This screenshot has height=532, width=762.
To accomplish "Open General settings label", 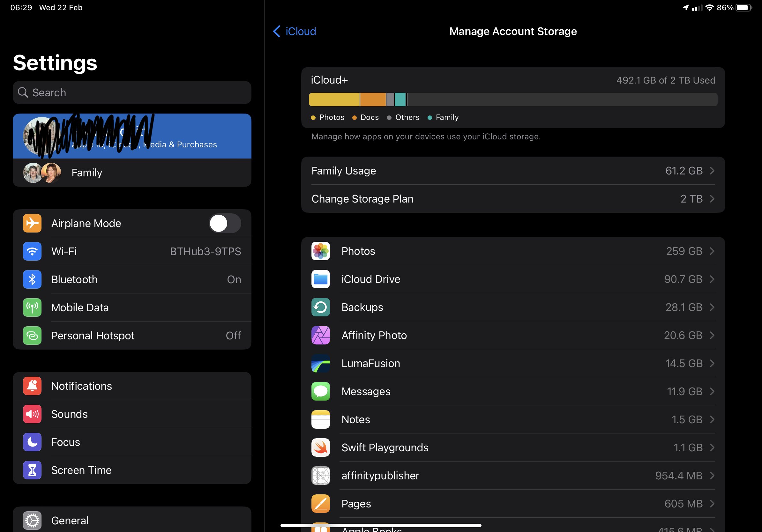I will [x=70, y=521].
